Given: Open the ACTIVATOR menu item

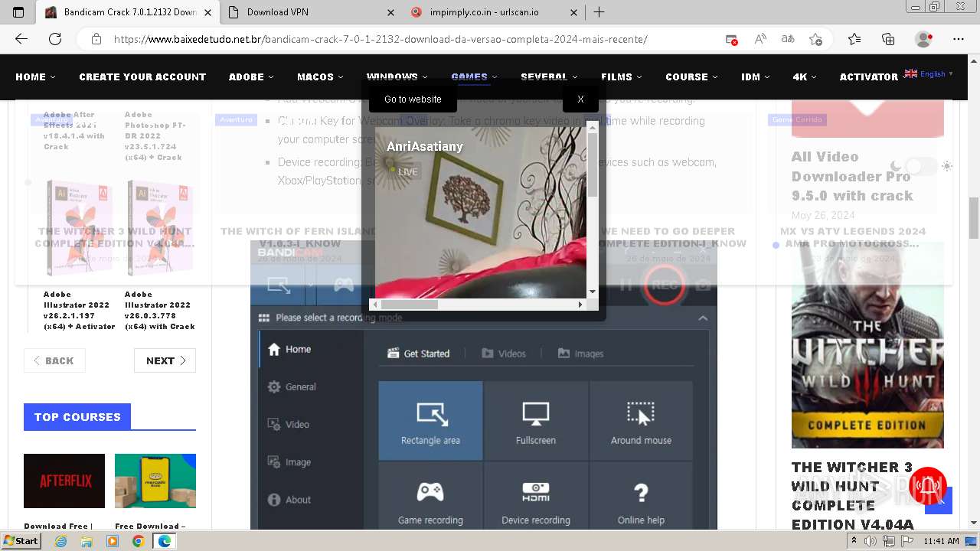Looking at the screenshot, I should (x=869, y=77).
